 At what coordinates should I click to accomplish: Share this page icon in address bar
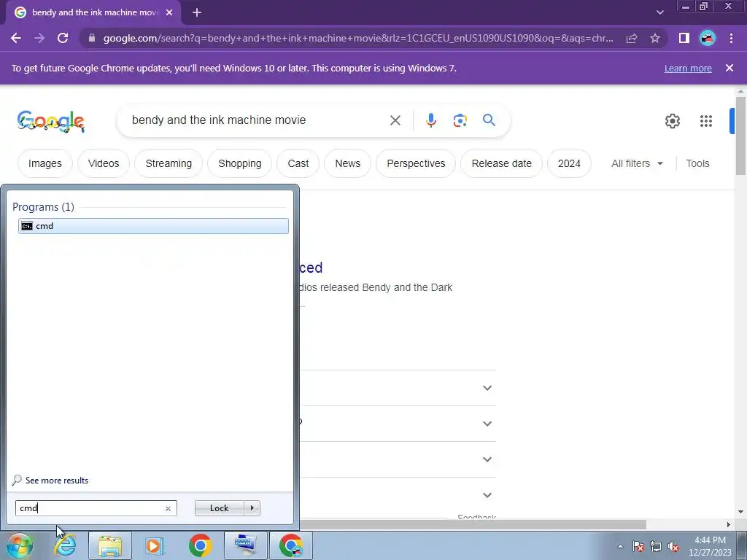coord(632,38)
